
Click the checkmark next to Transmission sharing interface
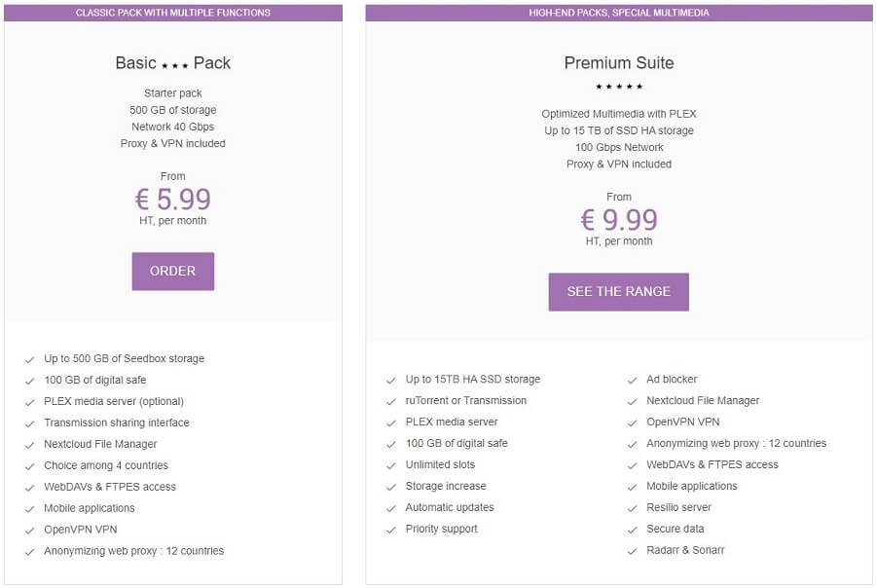[x=29, y=423]
